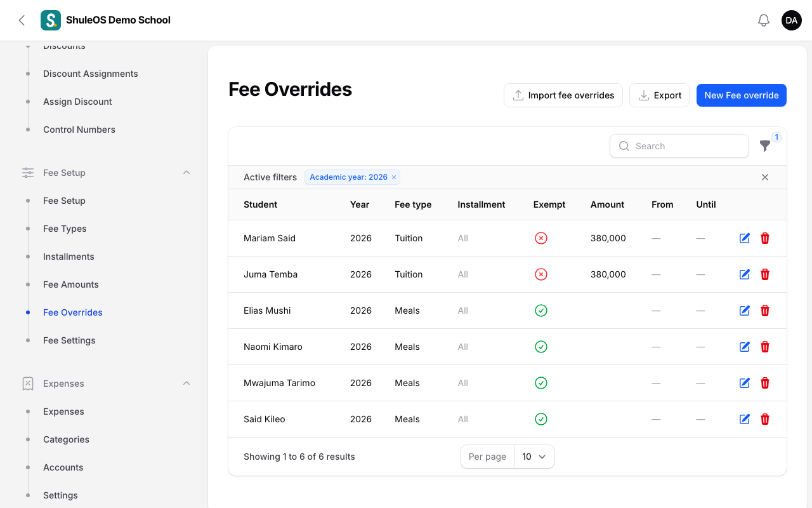Delete Naomi Kimaro's fee override
The height and width of the screenshot is (508, 812).
pos(765,347)
